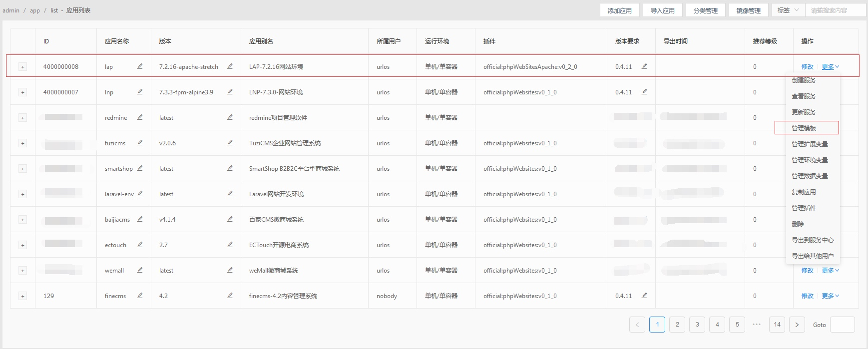Click 修改 link in wemall row
Image resolution: width=868 pixels, height=349 pixels.
tap(807, 270)
